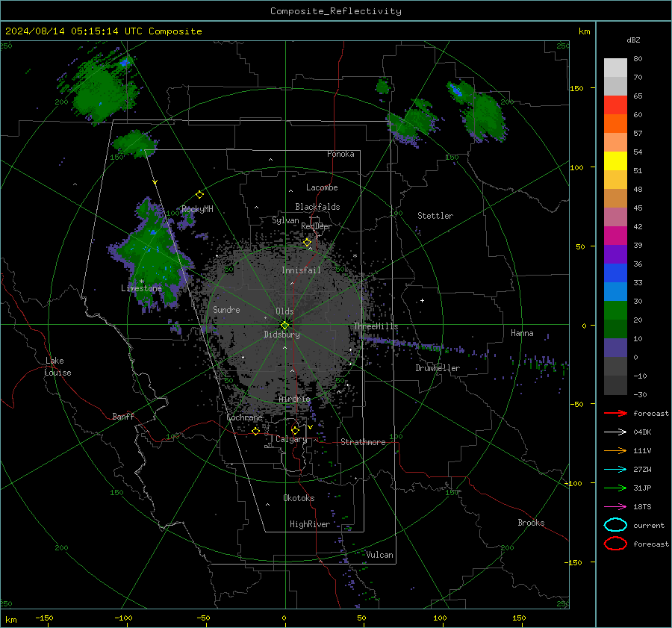The height and width of the screenshot is (628, 672).
Task: Click the Hanna town label
Action: (522, 333)
